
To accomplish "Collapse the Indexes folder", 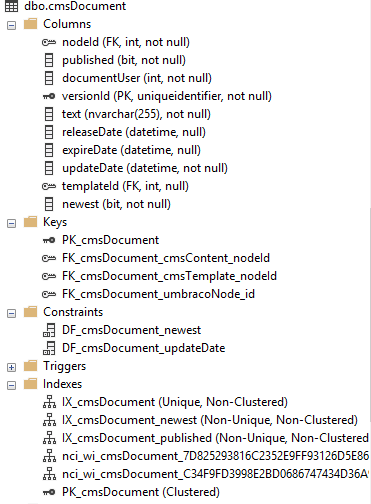I will (x=11, y=385).
